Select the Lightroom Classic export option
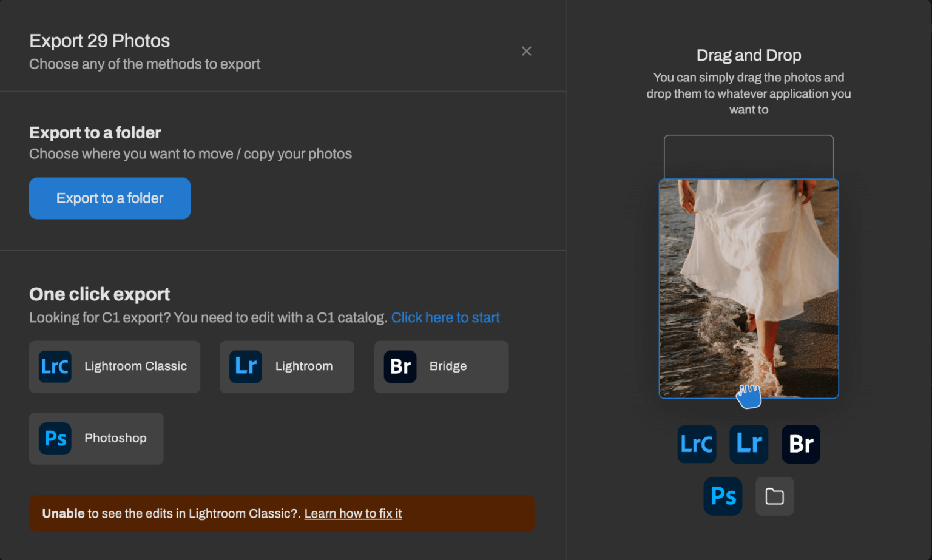This screenshot has width=932, height=560. [x=114, y=366]
